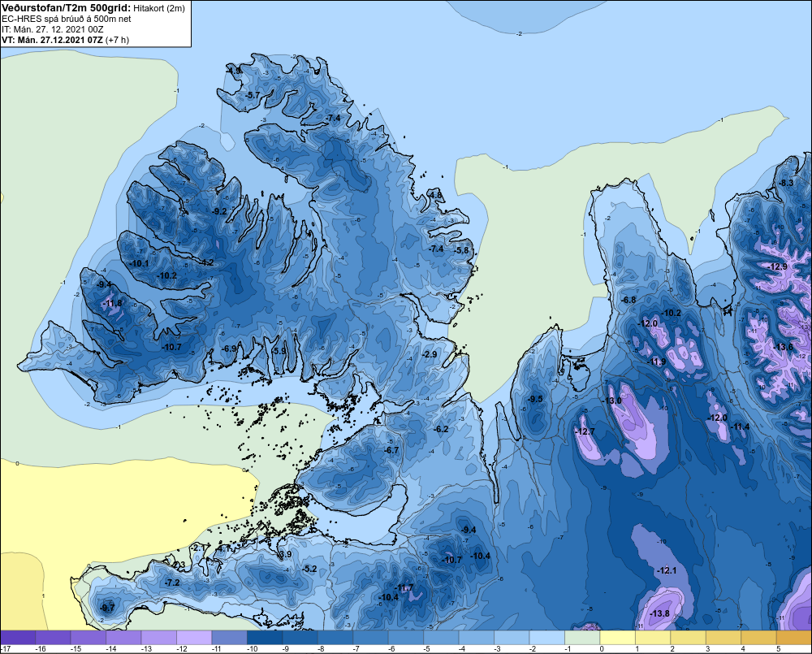Click the -11.8 temperature label
This screenshot has height=654, width=812.
tap(112, 303)
